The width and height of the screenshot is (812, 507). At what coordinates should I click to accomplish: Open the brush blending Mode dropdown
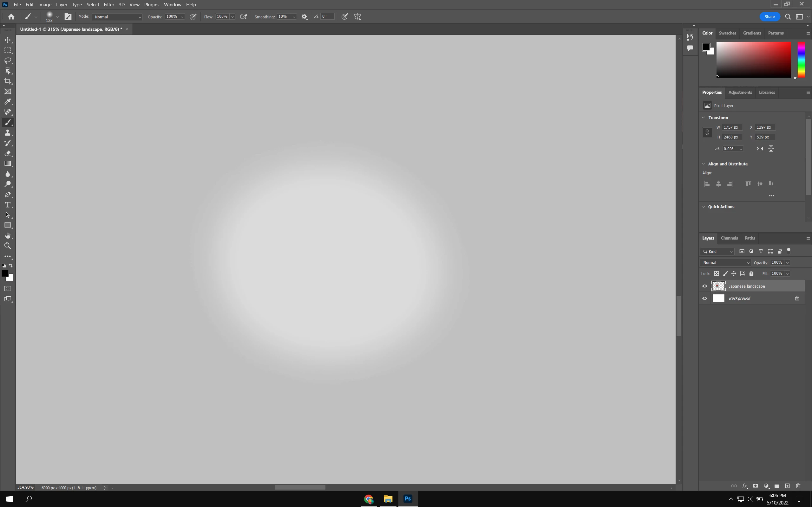117,17
